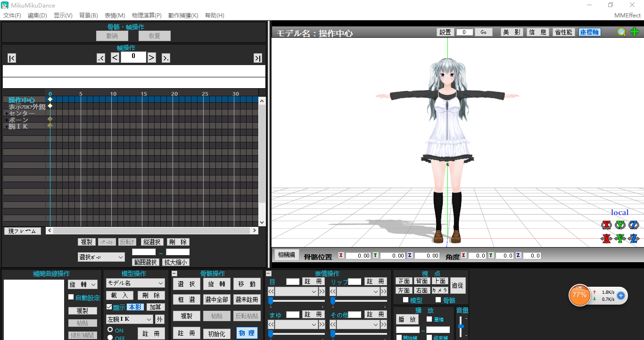Click the green Y rotation axis icon
Screen dimensions: 644x340
(620, 225)
